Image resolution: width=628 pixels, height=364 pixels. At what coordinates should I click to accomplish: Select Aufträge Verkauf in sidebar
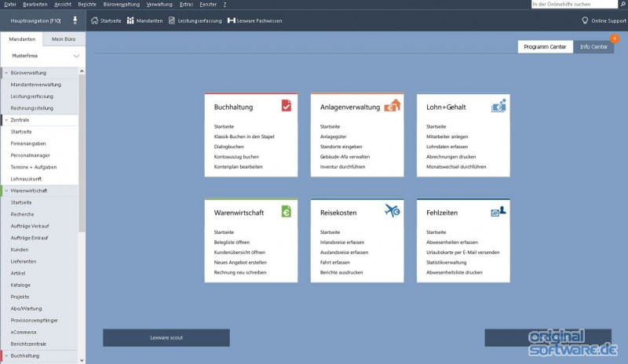(x=30, y=226)
